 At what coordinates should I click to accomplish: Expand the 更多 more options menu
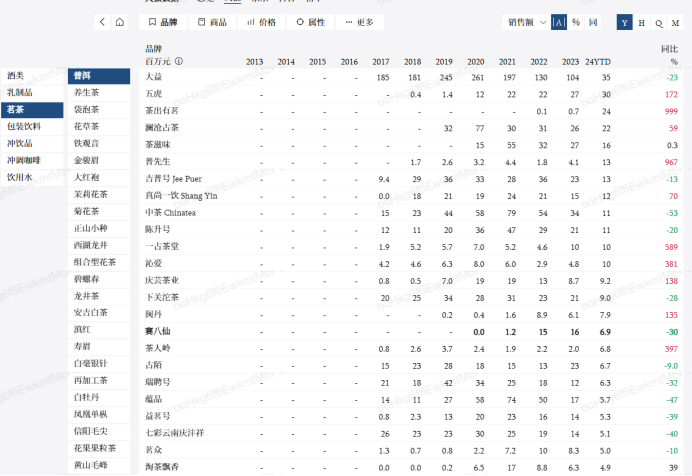[358, 22]
